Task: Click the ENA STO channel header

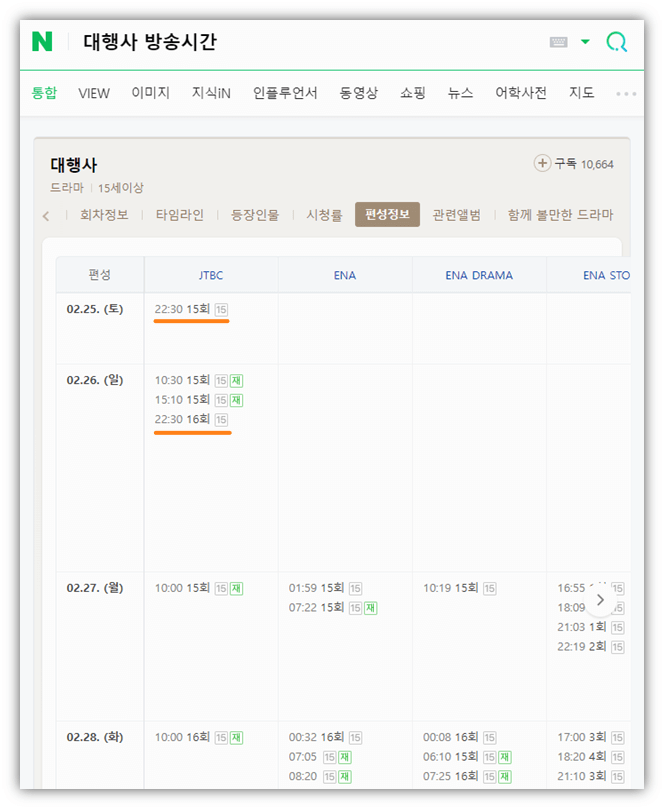Action: 606,276
